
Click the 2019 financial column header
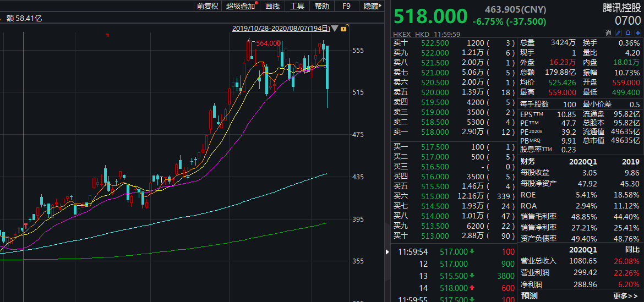tap(630, 161)
